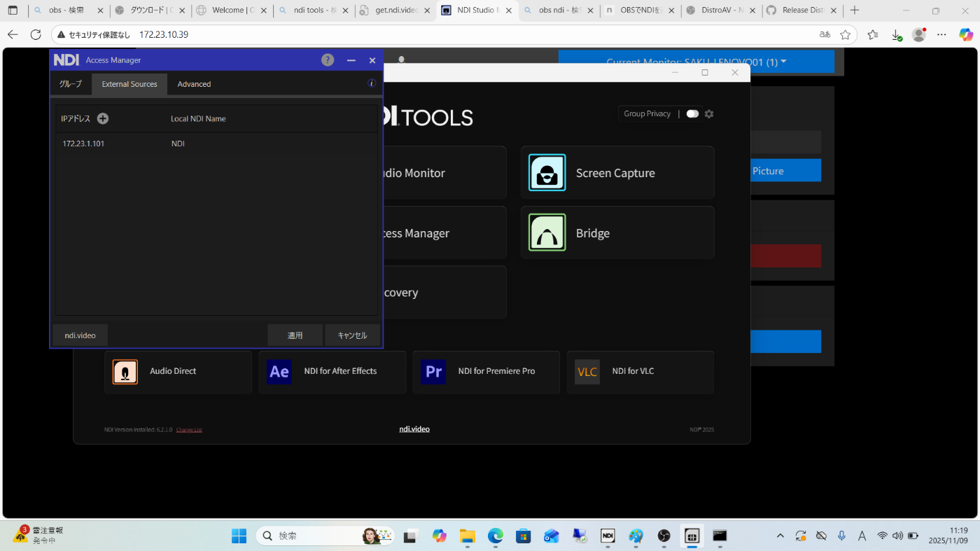Open NDI app from taskbar
The height and width of the screenshot is (551, 980).
(608, 536)
